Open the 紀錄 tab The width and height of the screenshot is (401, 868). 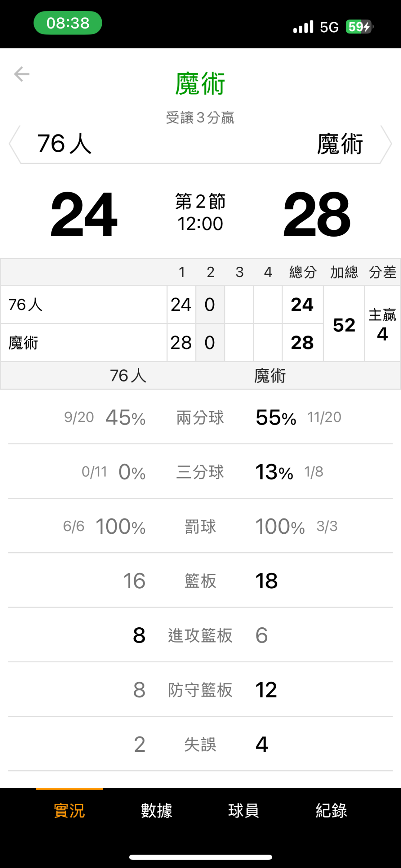[331, 810]
